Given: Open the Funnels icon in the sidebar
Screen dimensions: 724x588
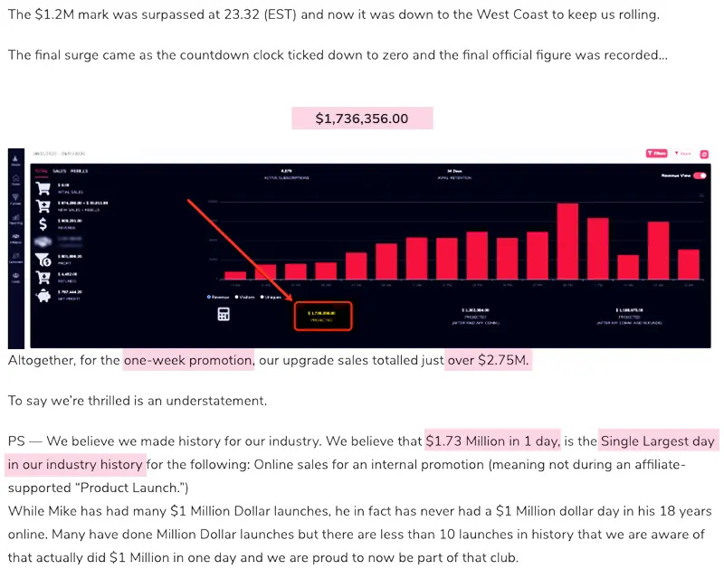Looking at the screenshot, I should point(15,199).
